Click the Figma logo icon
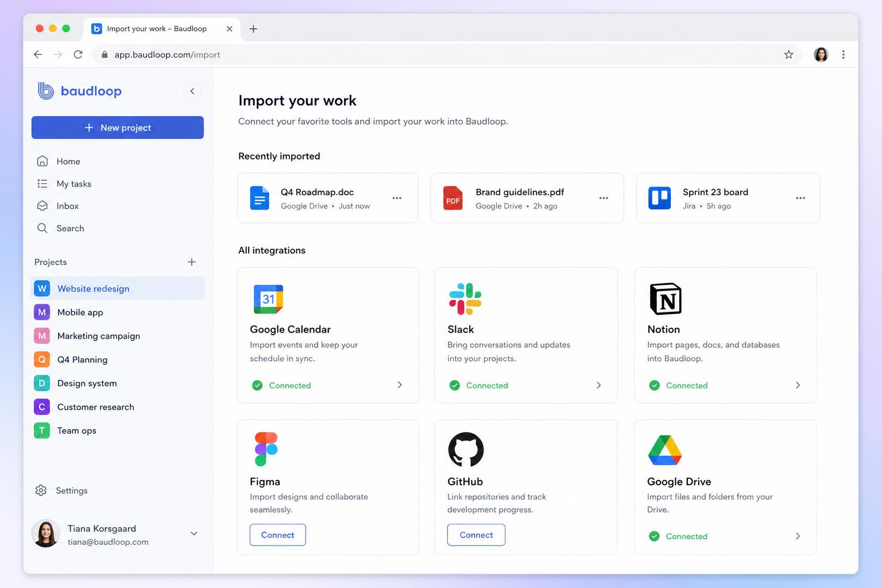Screen dimensions: 882x588 click(x=266, y=449)
